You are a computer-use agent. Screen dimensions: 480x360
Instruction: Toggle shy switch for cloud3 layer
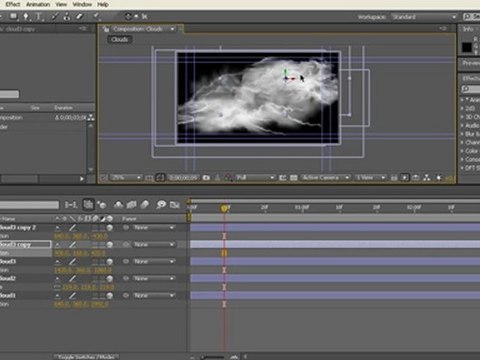[x=58, y=262]
